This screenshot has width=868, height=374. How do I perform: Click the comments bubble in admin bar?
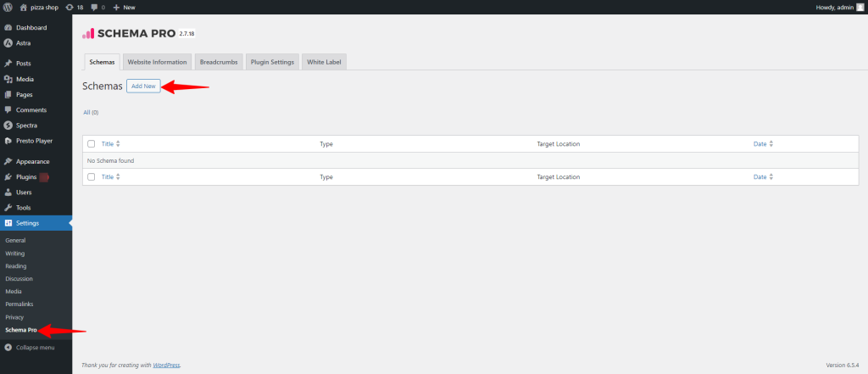95,6
